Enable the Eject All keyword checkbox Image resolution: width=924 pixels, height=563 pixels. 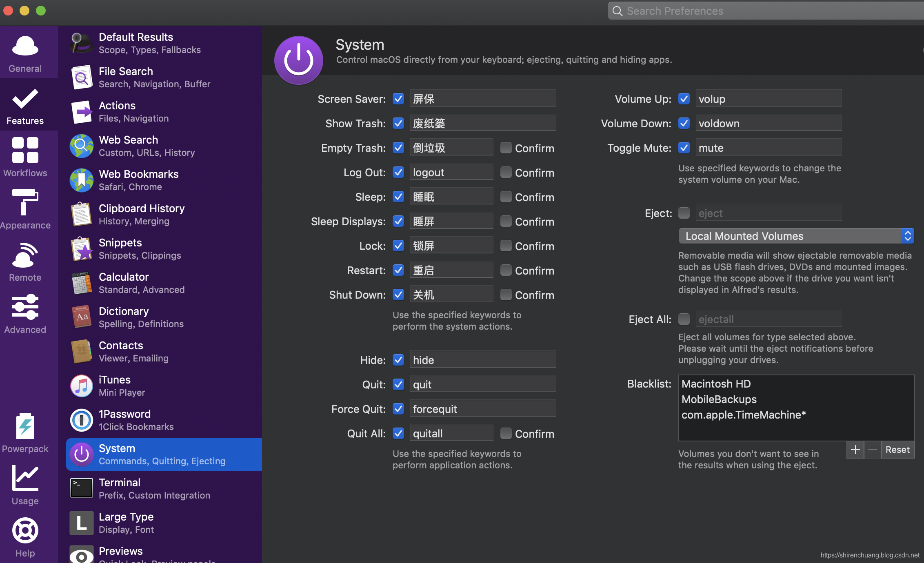pos(684,319)
